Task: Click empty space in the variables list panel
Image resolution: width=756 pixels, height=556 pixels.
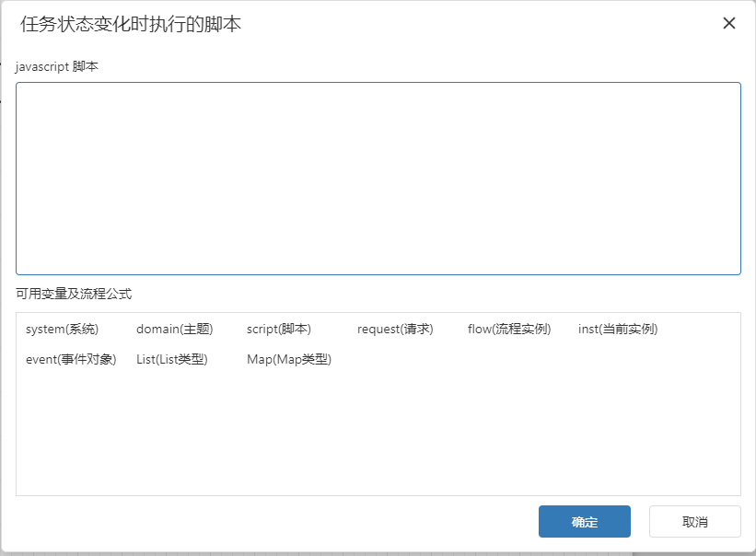Action: pos(378,433)
